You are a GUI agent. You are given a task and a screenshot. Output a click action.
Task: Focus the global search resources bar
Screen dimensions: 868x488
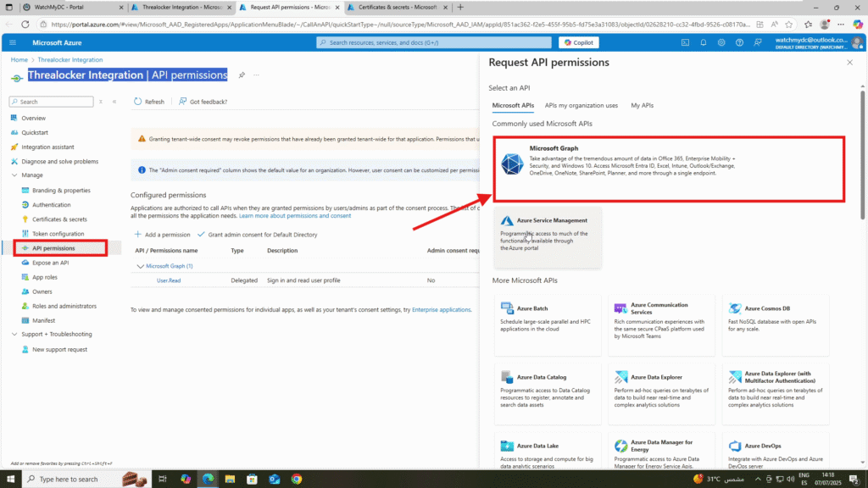pos(434,42)
